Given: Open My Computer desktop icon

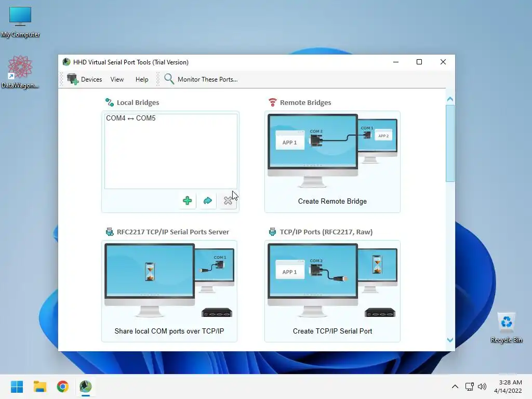Looking at the screenshot, I should point(20,22).
